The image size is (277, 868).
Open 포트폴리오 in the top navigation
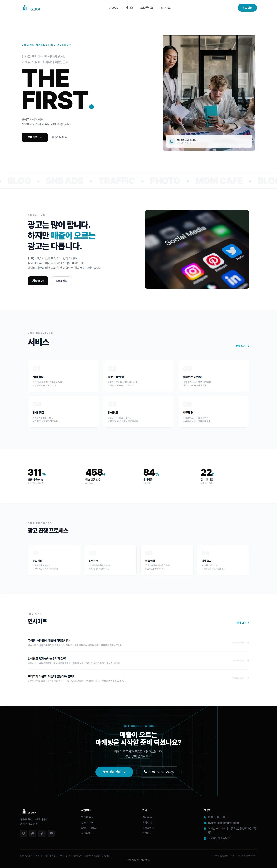146,8
